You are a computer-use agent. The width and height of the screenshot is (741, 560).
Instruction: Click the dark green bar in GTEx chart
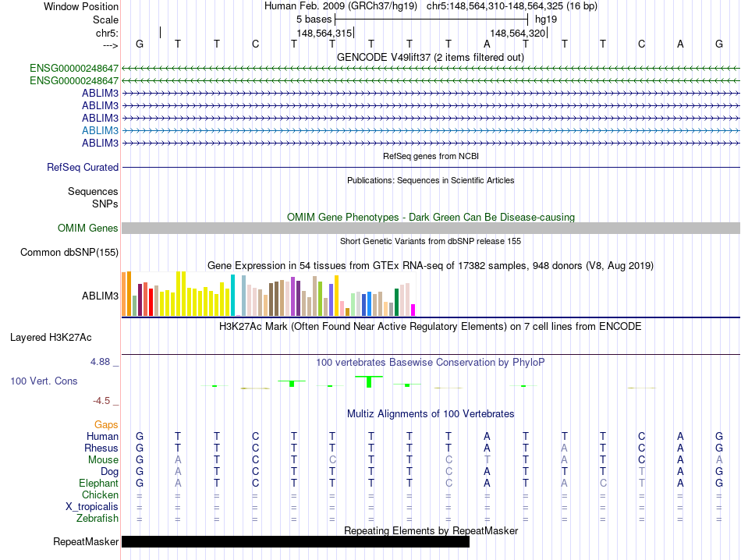point(396,303)
